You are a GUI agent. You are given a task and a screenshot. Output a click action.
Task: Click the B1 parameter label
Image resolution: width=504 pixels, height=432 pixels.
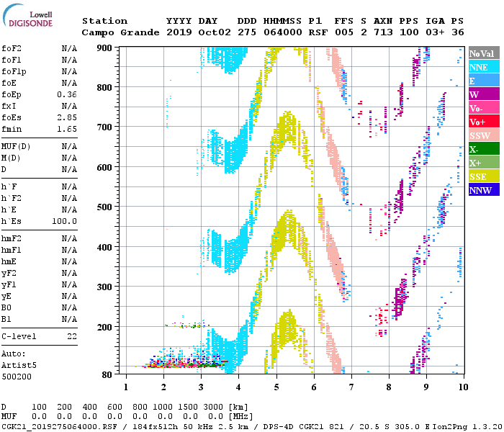(x=6, y=320)
